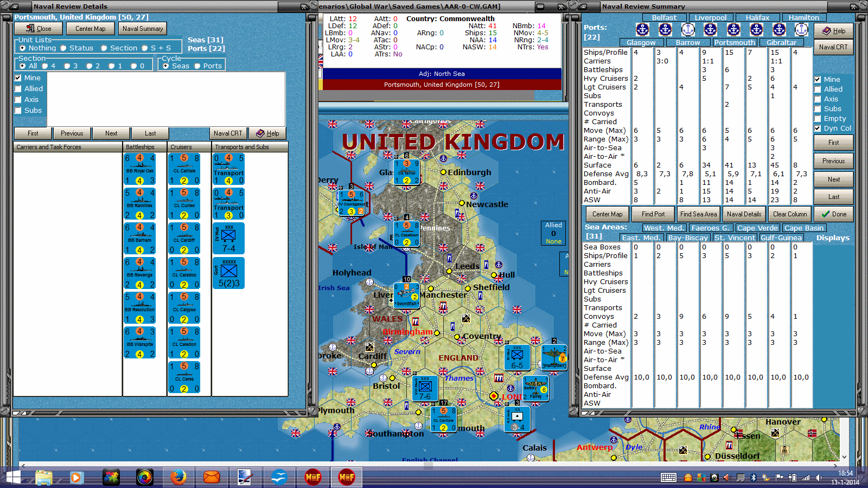Select the BB Warspite battleship counter
The height and width of the screenshot is (488, 868).
[x=140, y=343]
